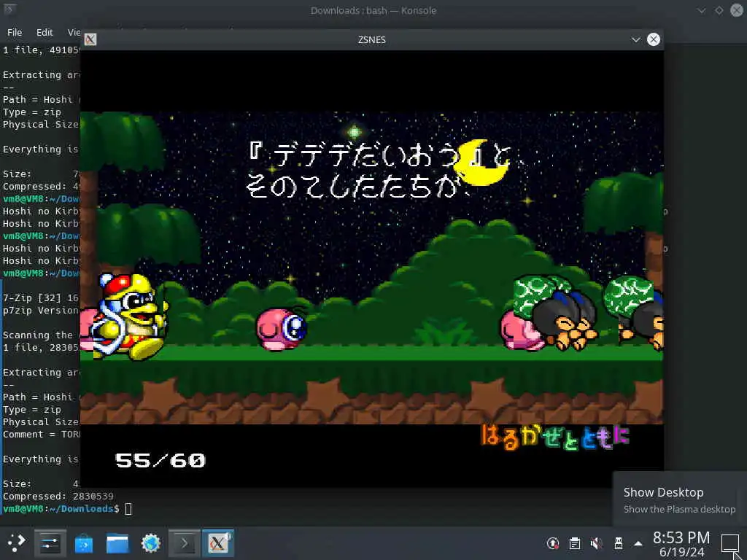Click the ZSNES title bar text
The width and height of the screenshot is (747, 560).
tap(371, 39)
